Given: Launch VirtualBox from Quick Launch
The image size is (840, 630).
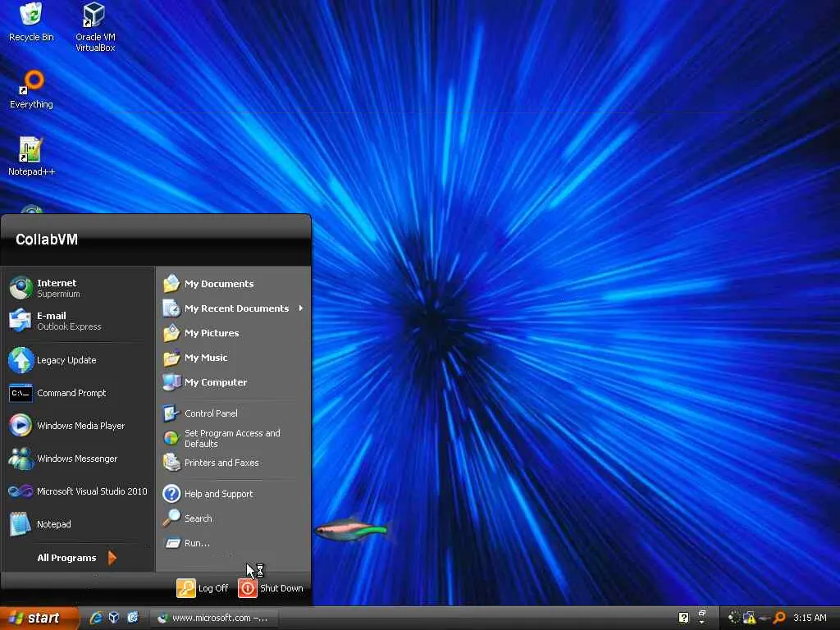Looking at the screenshot, I should (114, 618).
